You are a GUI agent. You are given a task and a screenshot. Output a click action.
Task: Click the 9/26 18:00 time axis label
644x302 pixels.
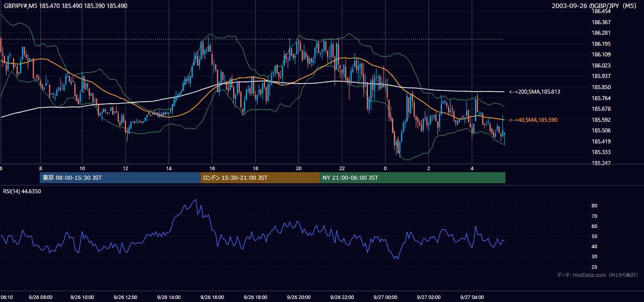256,297
